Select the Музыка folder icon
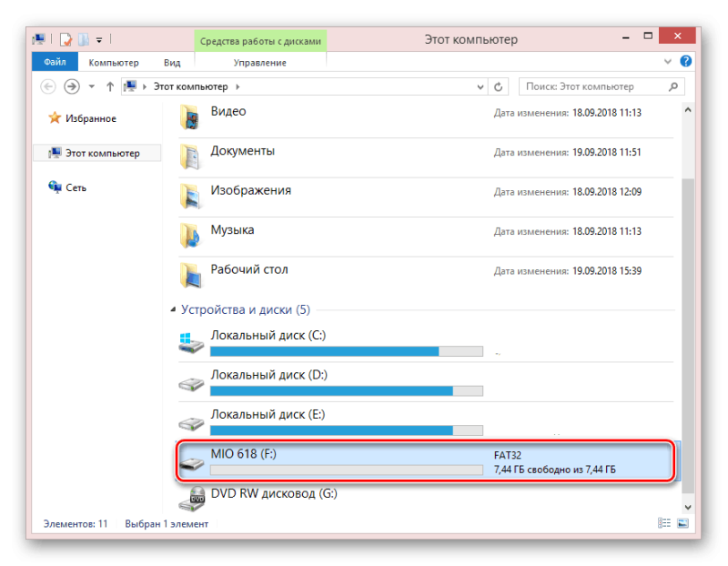 coord(190,236)
